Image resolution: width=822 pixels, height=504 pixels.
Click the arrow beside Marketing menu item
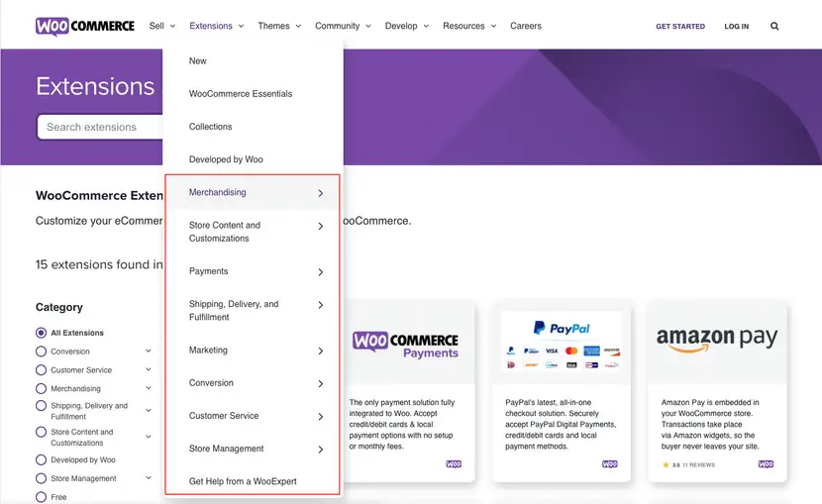pos(320,352)
